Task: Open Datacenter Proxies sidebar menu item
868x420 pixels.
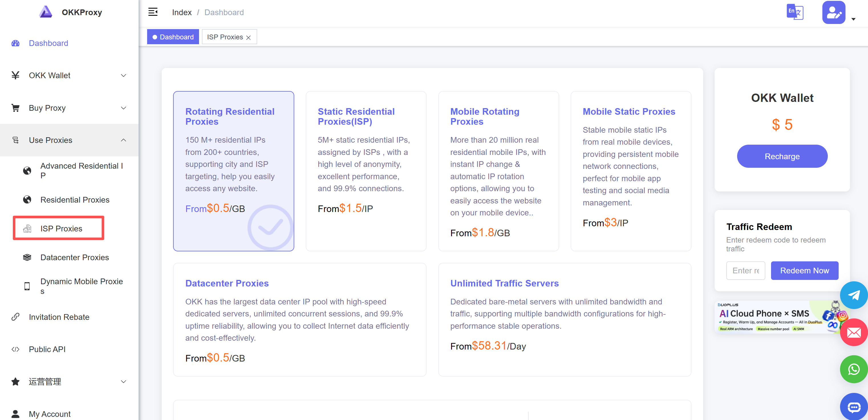Action: 69,258
